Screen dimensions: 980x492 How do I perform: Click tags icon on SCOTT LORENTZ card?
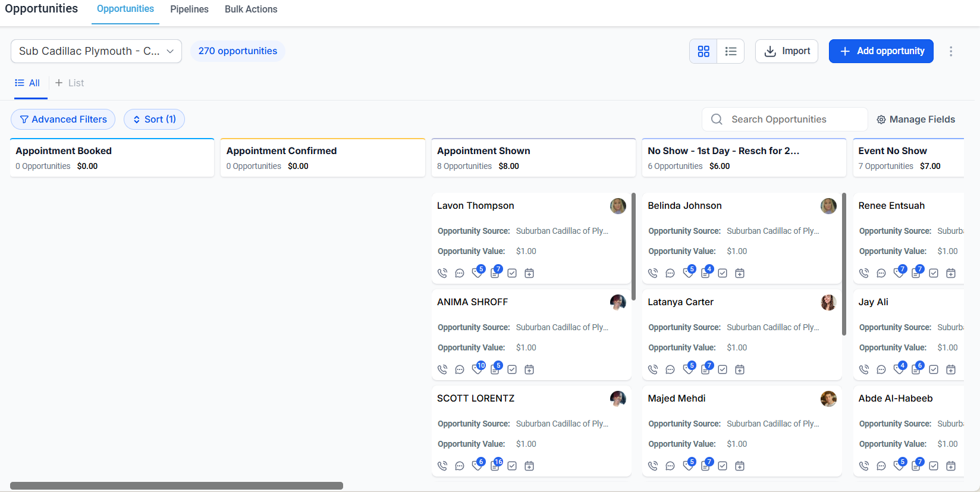477,465
